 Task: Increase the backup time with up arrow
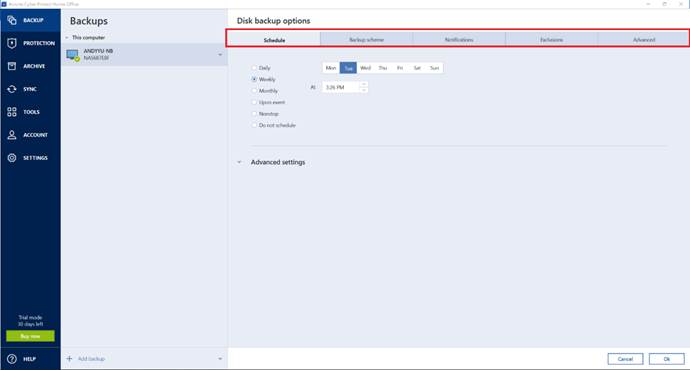pyautogui.click(x=363, y=84)
